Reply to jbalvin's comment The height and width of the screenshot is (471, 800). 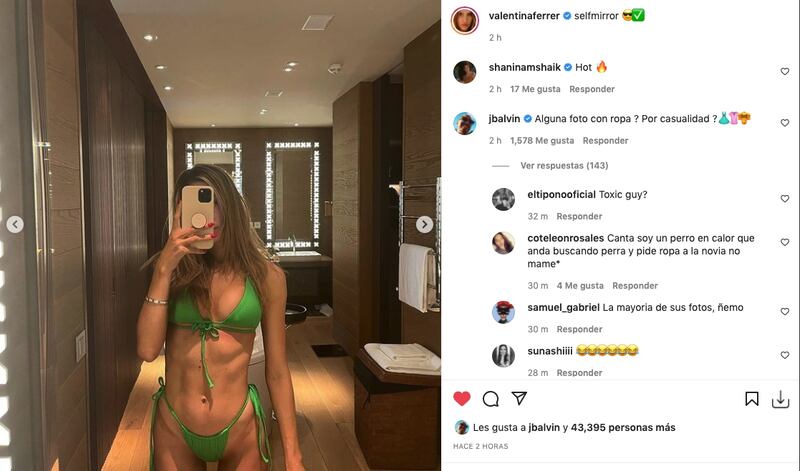coord(605,140)
